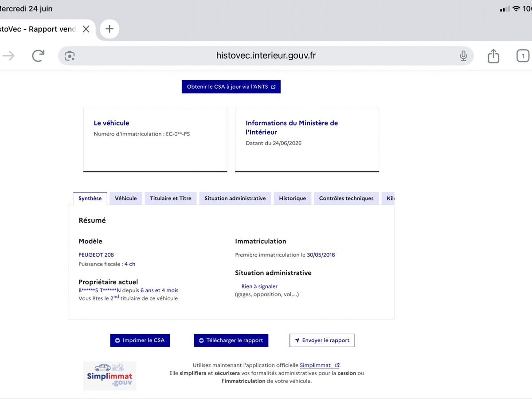Click the Simplimmat.gouv logo image
This screenshot has height=399, width=532.
click(110, 376)
